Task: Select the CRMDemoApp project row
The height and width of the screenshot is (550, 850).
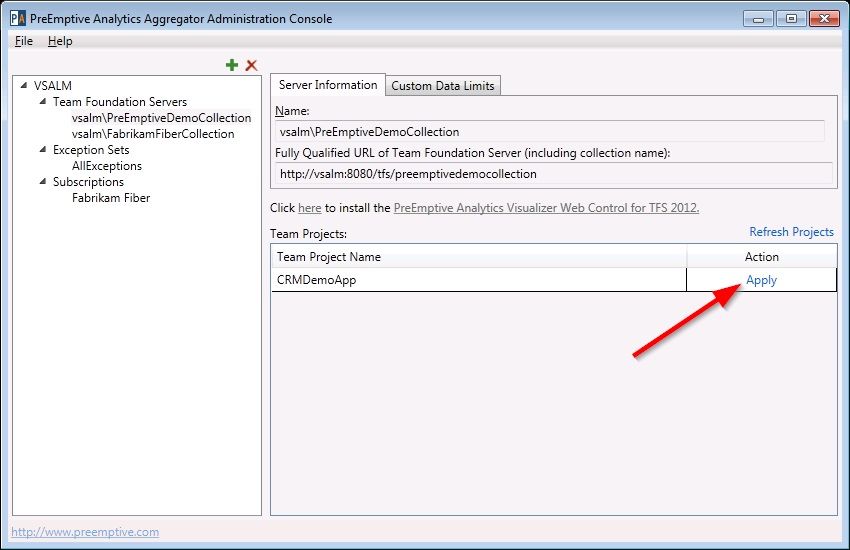Action: tap(554, 280)
